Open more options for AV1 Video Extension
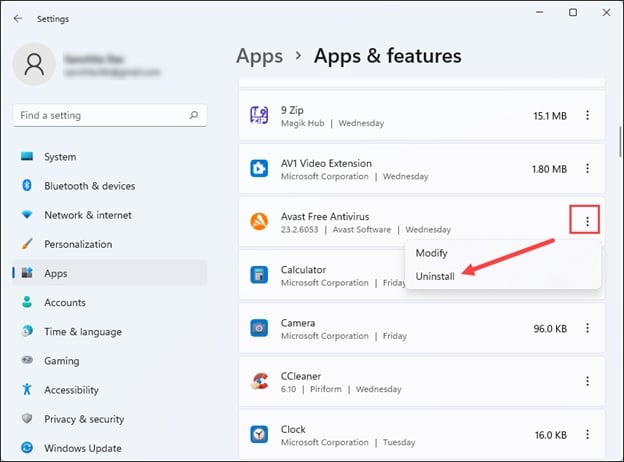624x462 pixels. (x=587, y=169)
